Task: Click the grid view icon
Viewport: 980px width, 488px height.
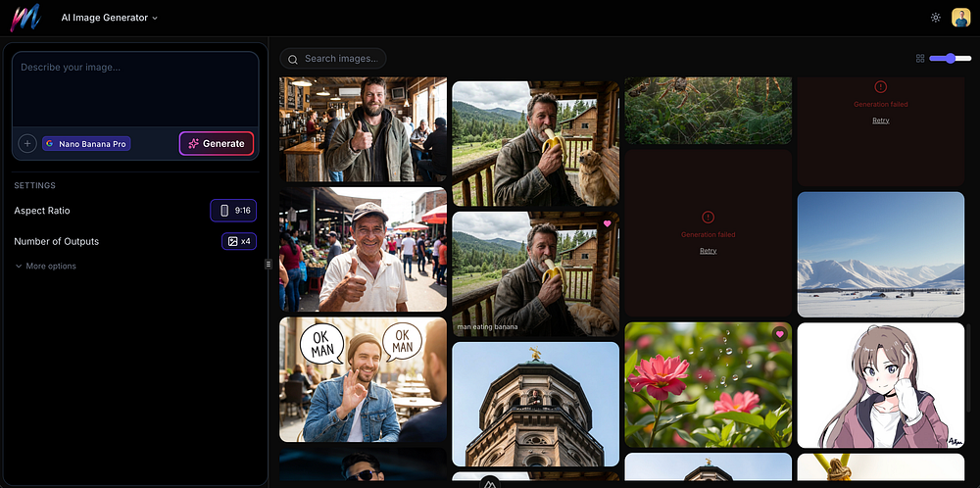Action: [920, 58]
